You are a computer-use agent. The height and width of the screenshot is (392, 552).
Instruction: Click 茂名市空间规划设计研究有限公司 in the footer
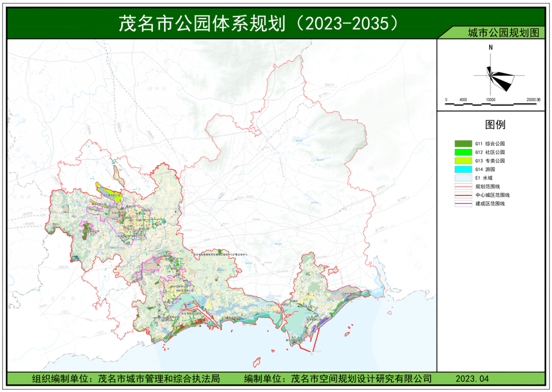coord(361,379)
